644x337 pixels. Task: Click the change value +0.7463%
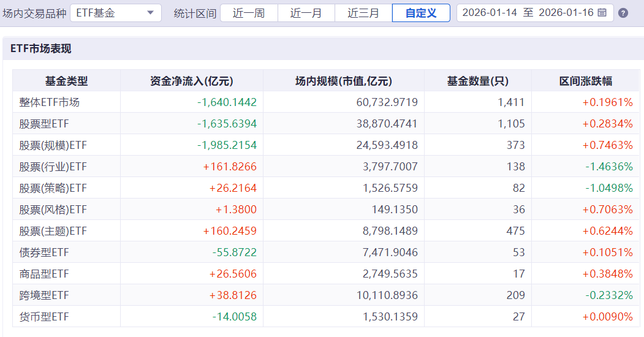(x=607, y=145)
